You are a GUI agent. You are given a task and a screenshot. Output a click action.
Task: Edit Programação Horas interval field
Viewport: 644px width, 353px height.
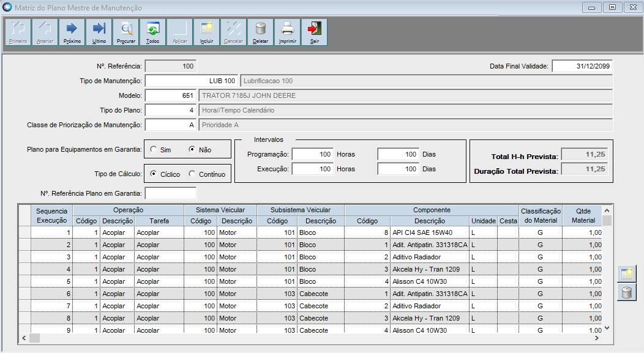point(313,154)
